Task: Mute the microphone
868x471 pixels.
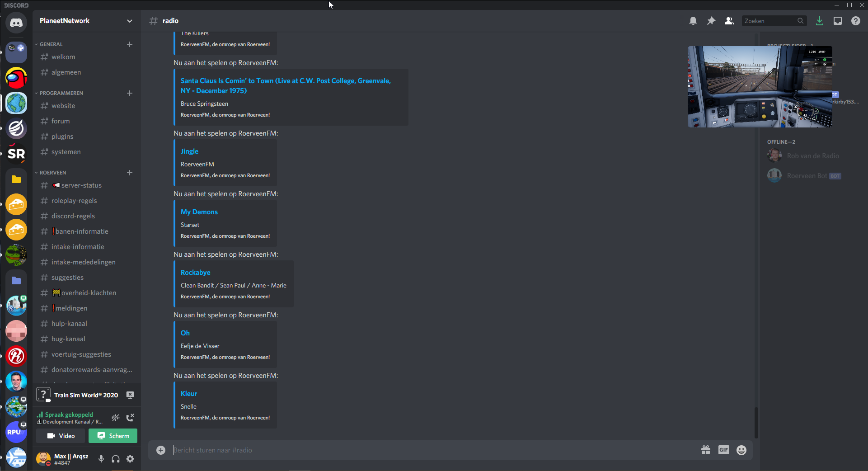Action: pos(101,459)
